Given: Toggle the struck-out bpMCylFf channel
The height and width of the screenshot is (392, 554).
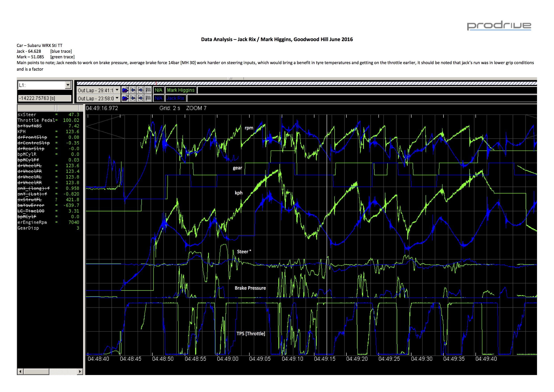Looking at the screenshot, I should pos(48,160).
